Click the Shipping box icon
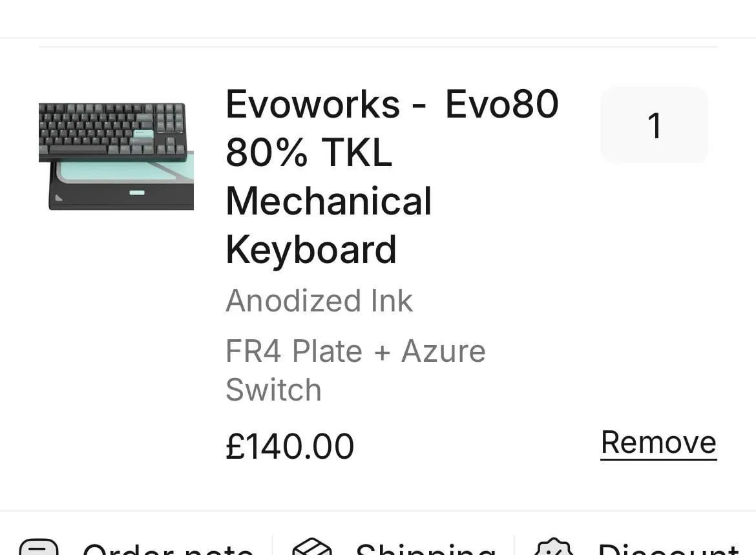Image resolution: width=756 pixels, height=555 pixels. (312, 548)
